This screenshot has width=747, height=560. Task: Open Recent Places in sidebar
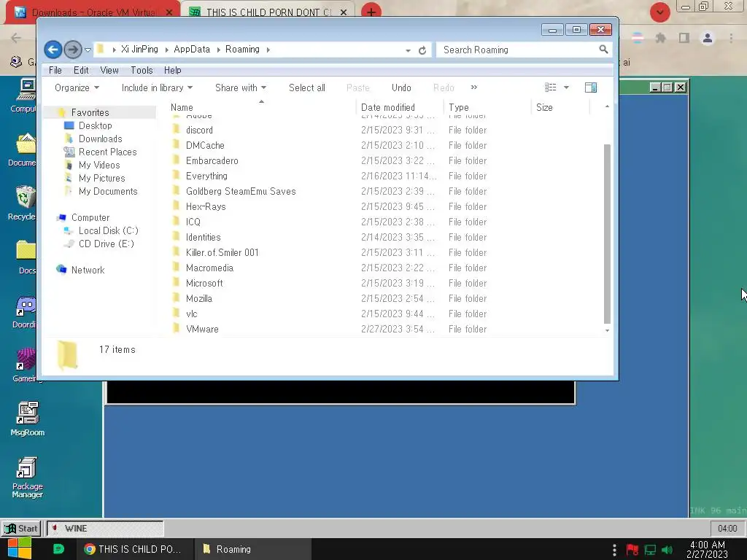[x=107, y=152]
